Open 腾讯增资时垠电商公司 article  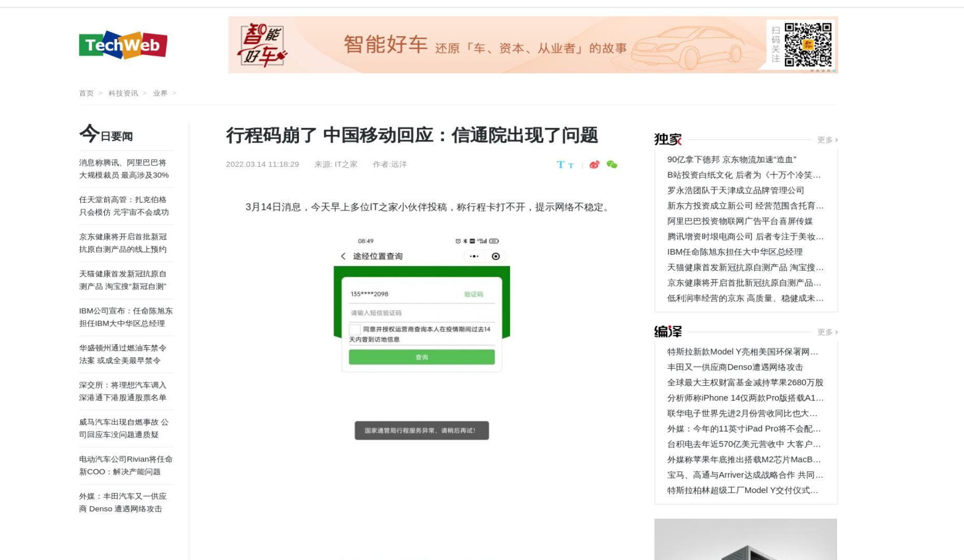tap(745, 236)
